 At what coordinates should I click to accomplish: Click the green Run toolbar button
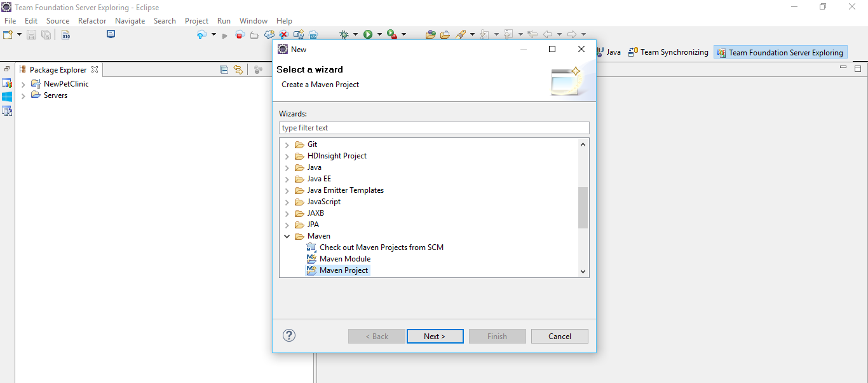point(368,34)
